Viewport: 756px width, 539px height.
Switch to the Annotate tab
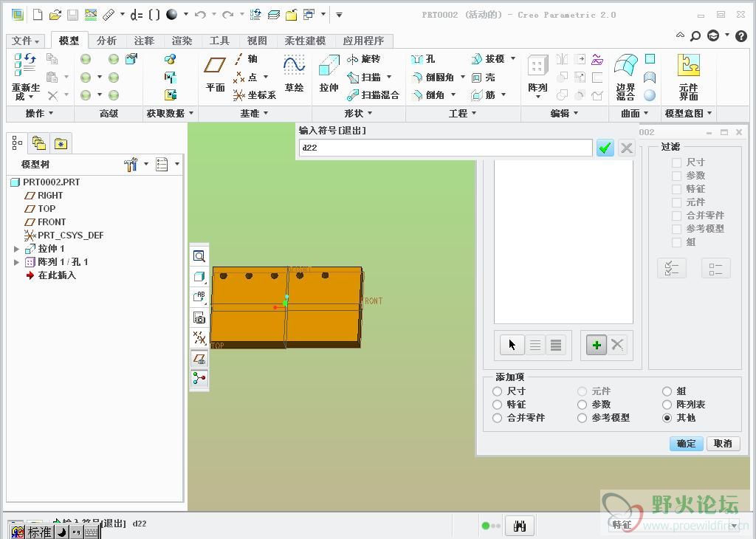[144, 41]
